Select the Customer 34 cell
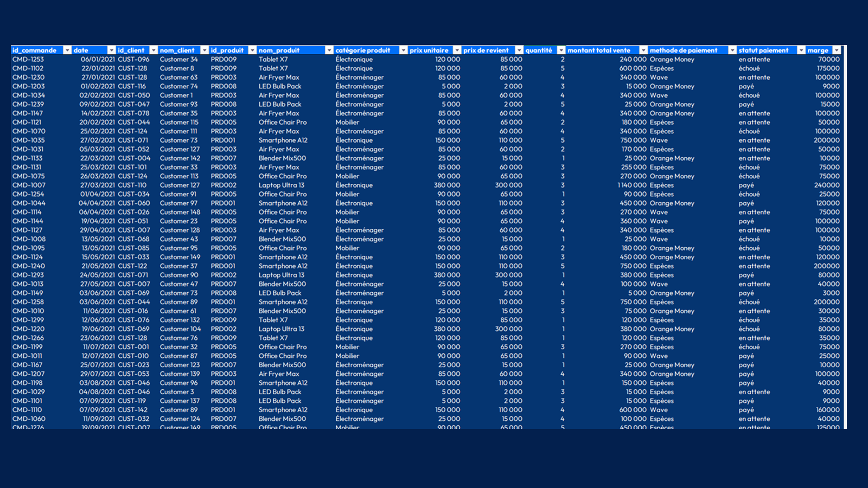 coord(178,59)
